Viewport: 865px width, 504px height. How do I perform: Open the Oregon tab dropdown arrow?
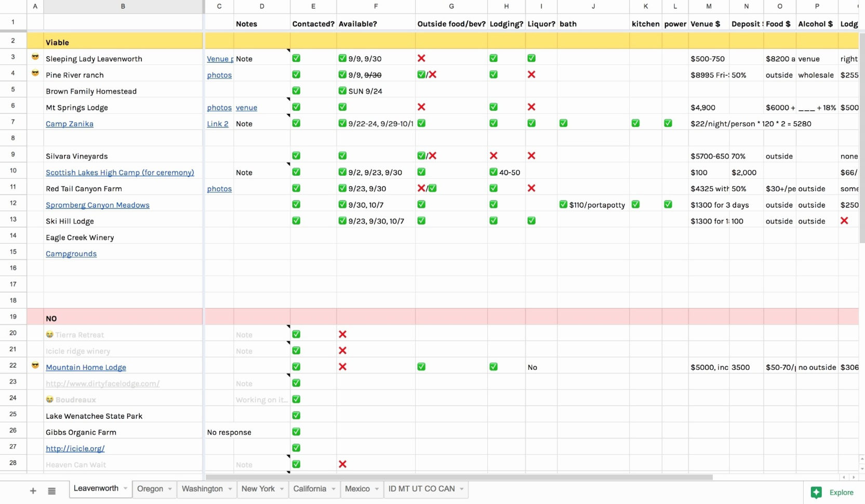(x=169, y=489)
